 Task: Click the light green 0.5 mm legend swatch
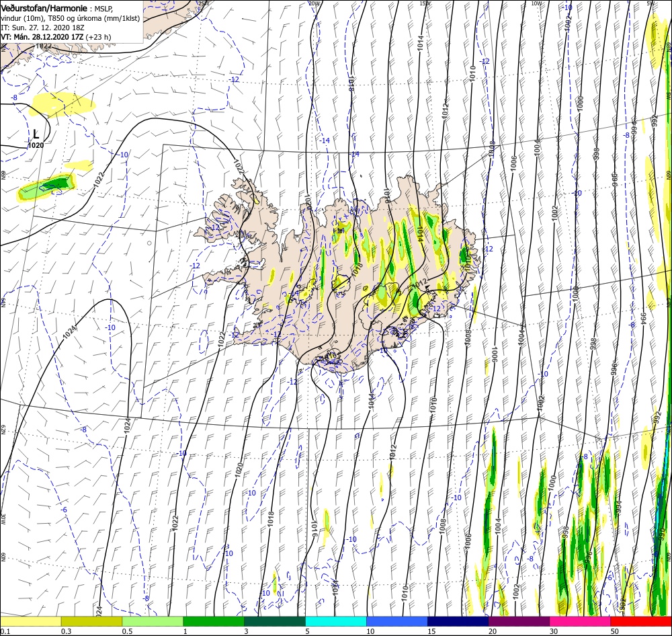153,621
